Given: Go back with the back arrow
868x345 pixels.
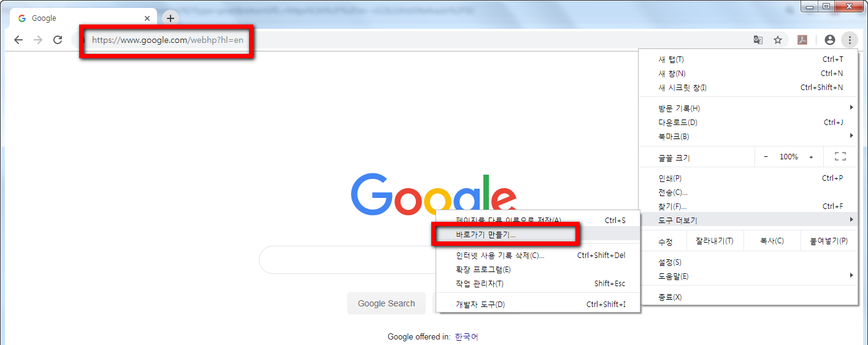Looking at the screenshot, I should tap(18, 40).
